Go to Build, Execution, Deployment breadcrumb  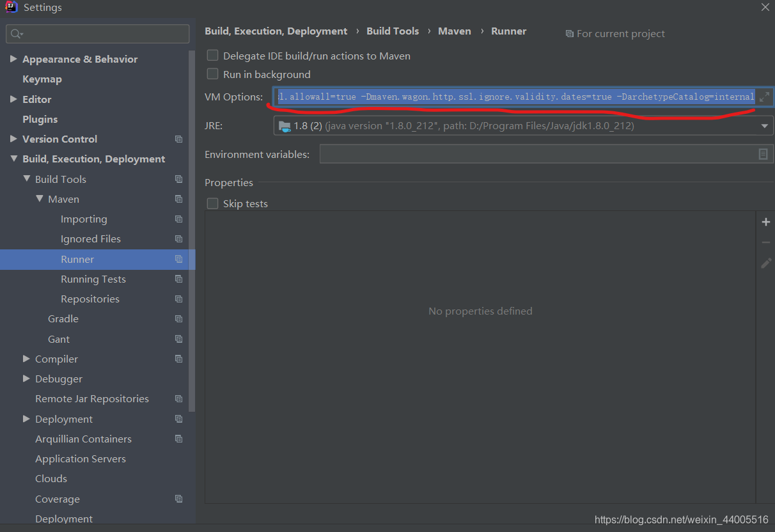point(276,31)
